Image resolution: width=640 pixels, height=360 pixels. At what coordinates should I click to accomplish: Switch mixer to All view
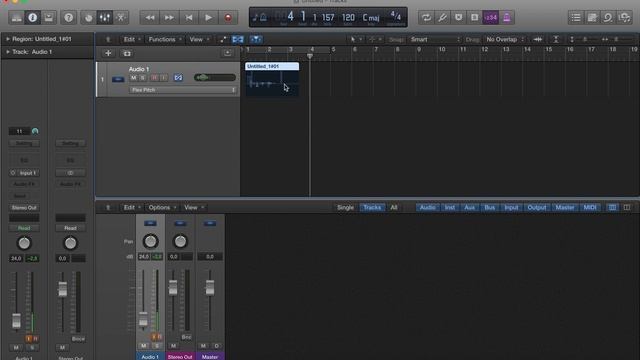pyautogui.click(x=394, y=207)
